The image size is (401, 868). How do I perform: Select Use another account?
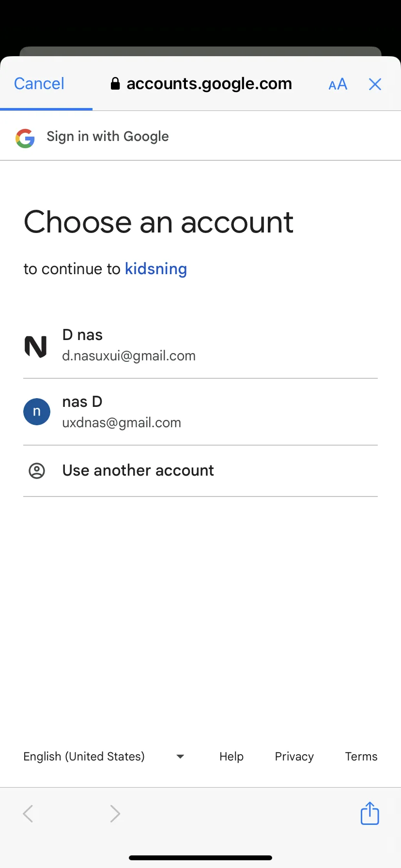click(x=200, y=471)
